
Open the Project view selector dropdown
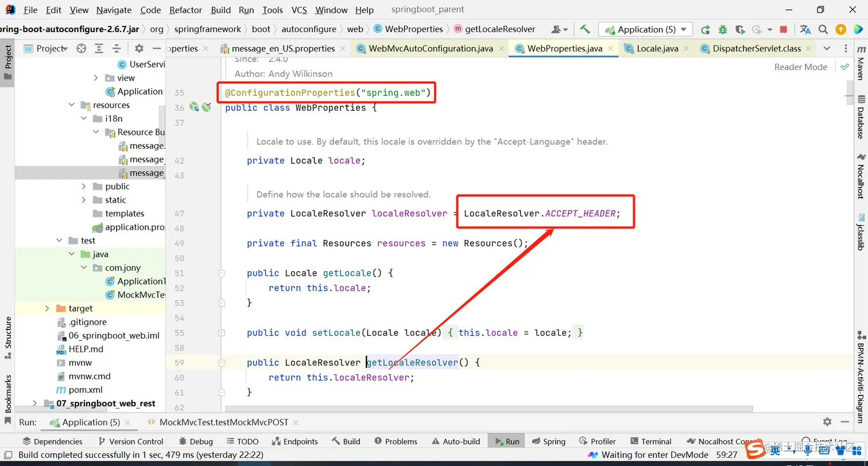(x=46, y=49)
